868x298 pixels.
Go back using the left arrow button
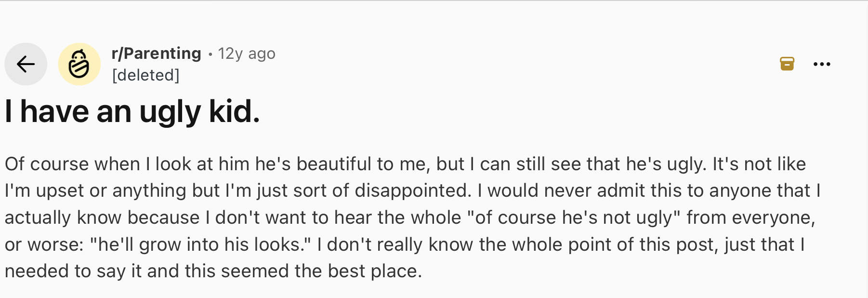click(x=26, y=64)
